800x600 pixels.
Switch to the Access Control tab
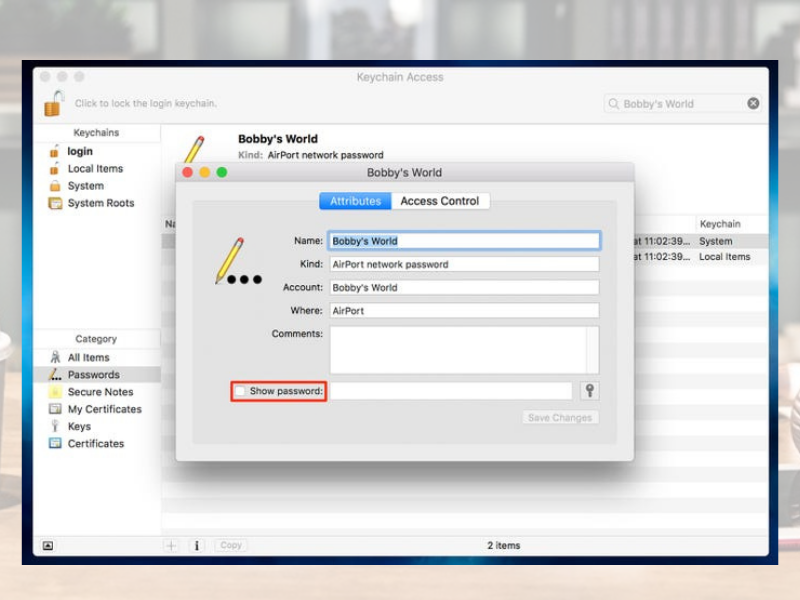tap(440, 201)
